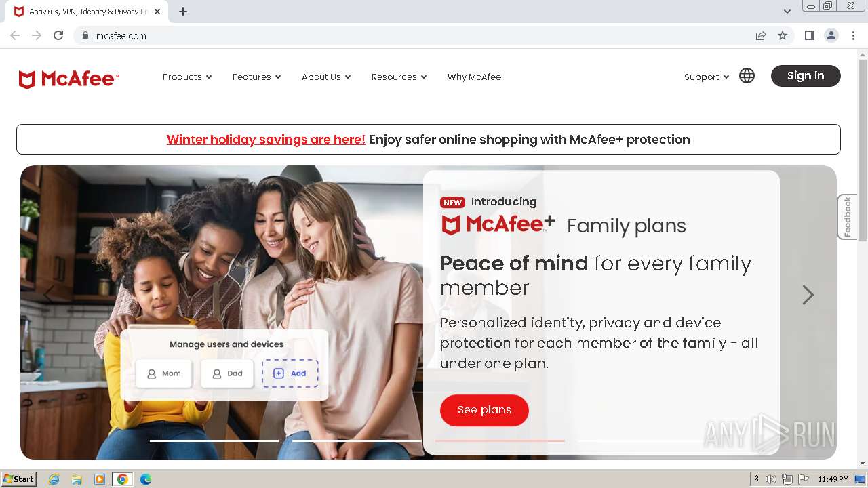Select the first carousel progress bar
The height and width of the screenshot is (488, 868).
pos(214,441)
